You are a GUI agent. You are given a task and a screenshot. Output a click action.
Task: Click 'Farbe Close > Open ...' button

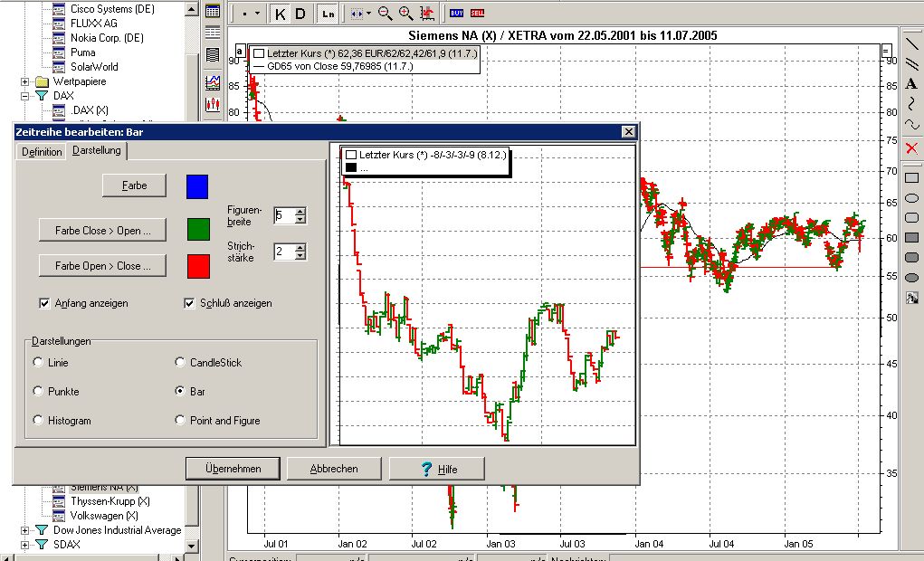[102, 231]
